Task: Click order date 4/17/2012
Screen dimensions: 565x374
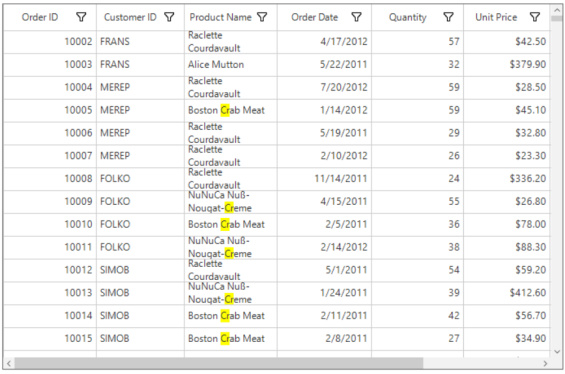Action: (x=324, y=42)
